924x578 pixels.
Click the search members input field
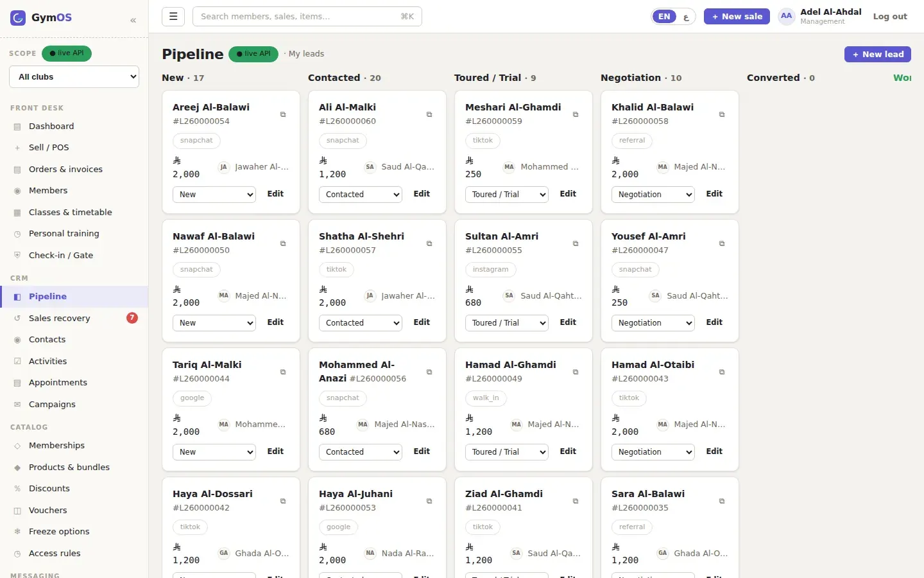307,17
